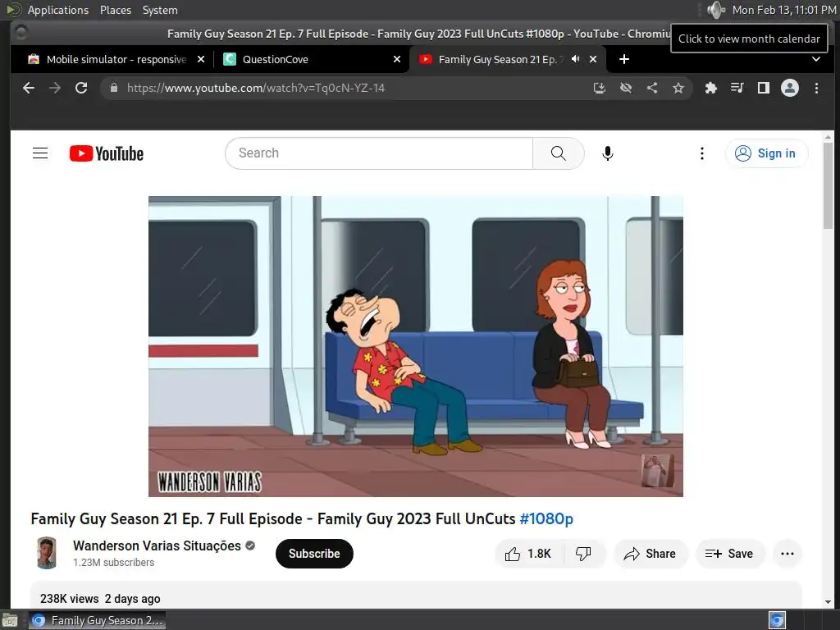Open the media controls icon
840x630 pixels.
(737, 88)
